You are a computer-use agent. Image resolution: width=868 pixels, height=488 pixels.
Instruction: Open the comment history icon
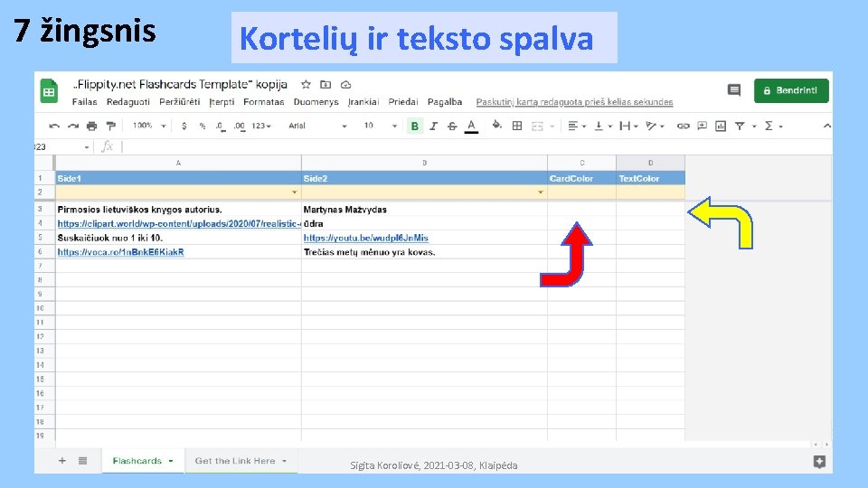click(734, 90)
